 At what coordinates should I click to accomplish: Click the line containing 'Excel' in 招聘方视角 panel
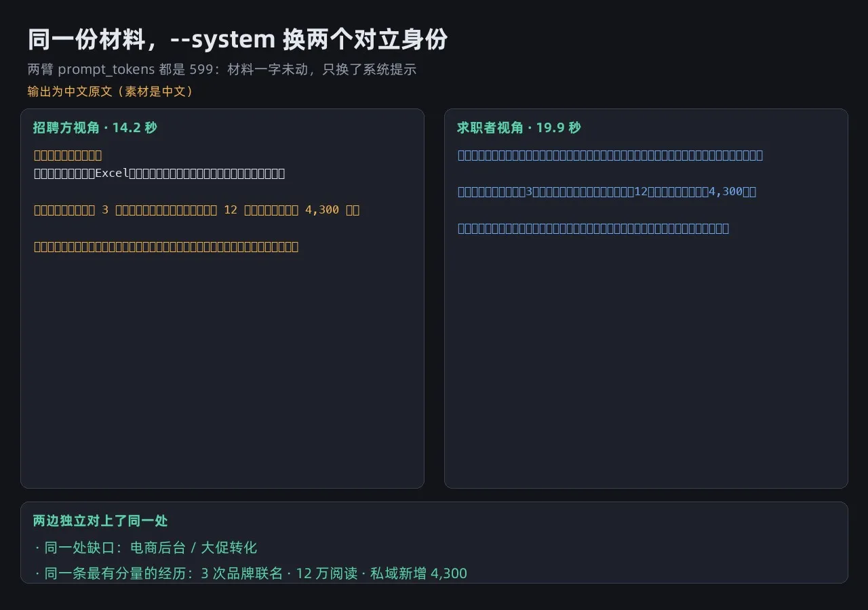point(159,174)
